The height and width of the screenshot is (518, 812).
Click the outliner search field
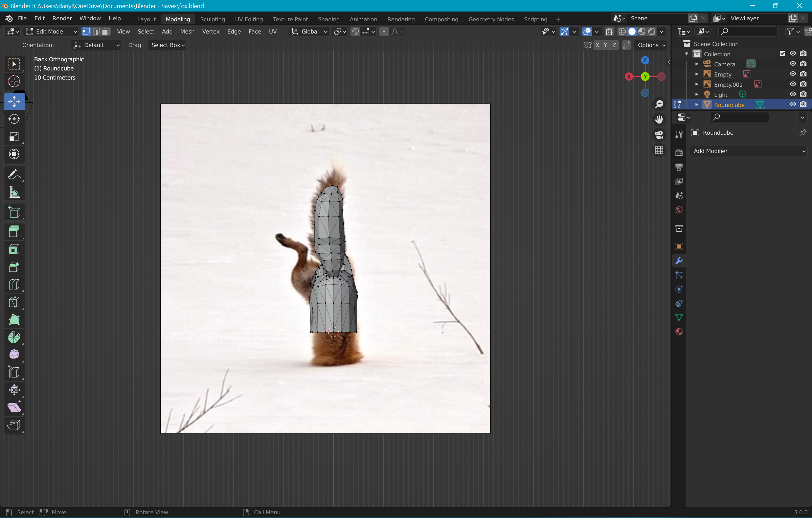(748, 31)
